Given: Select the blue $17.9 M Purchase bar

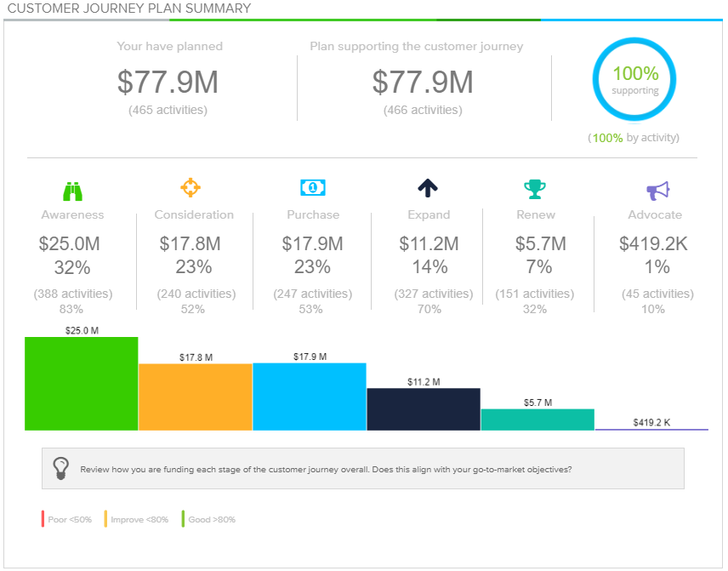Looking at the screenshot, I should pos(310,397).
